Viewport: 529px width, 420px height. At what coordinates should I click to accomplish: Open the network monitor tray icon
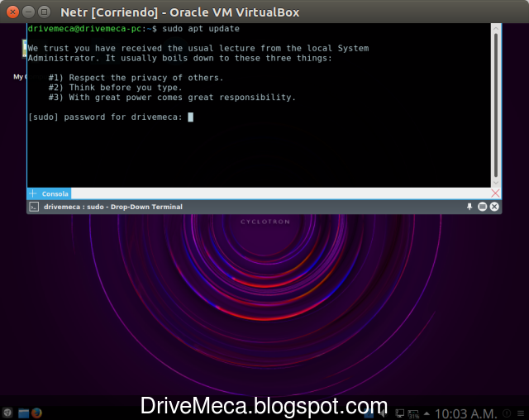point(400,413)
